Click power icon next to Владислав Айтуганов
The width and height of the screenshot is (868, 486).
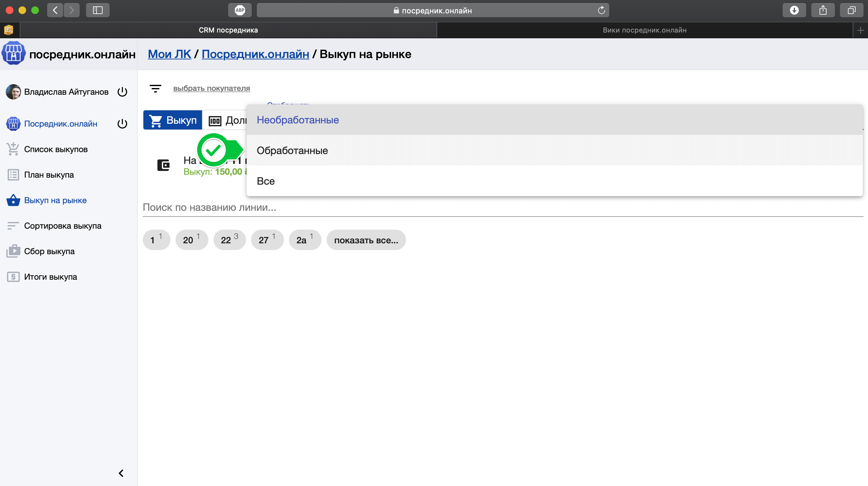tap(122, 92)
